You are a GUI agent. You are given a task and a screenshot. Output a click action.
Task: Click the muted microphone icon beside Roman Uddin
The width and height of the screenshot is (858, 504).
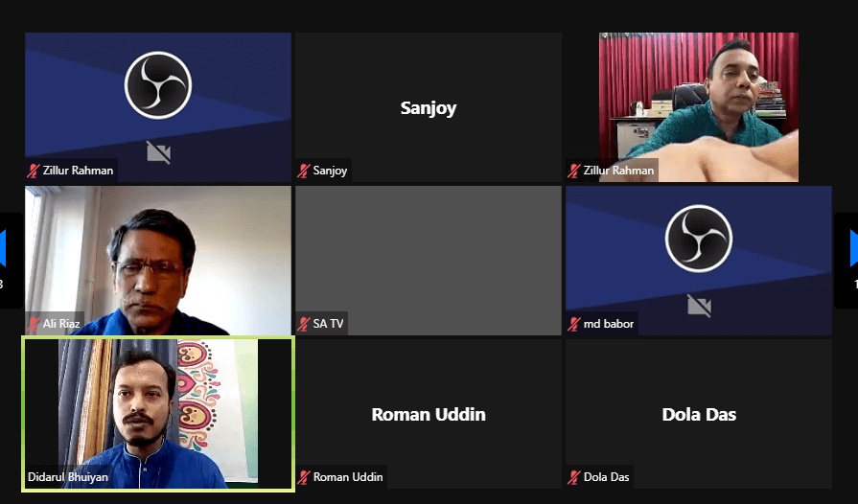tap(303, 477)
